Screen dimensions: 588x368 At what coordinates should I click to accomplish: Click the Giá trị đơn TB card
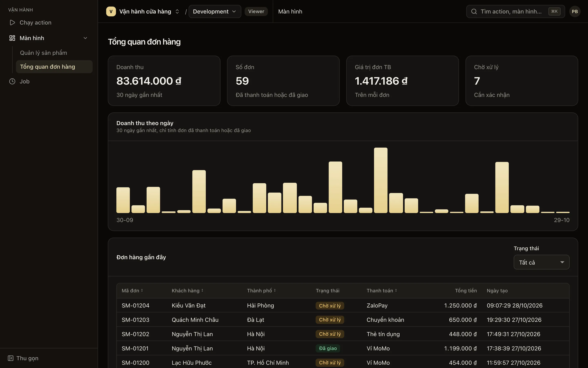click(402, 81)
